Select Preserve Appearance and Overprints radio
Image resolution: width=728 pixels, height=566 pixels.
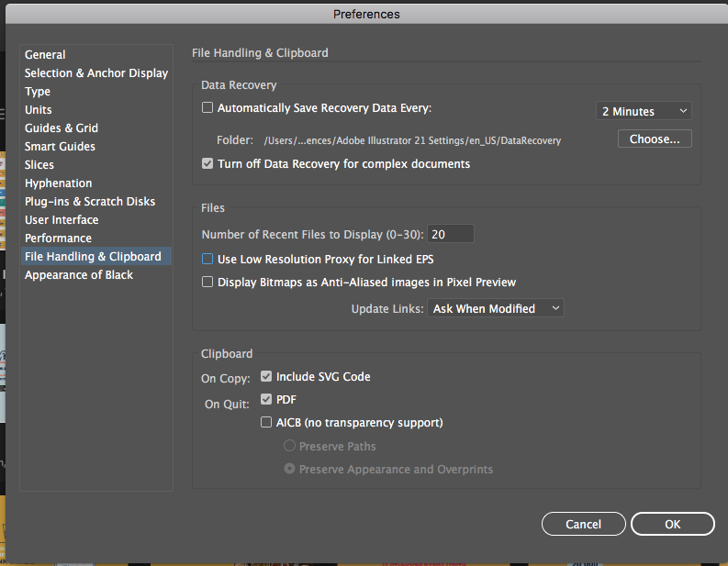click(x=290, y=470)
